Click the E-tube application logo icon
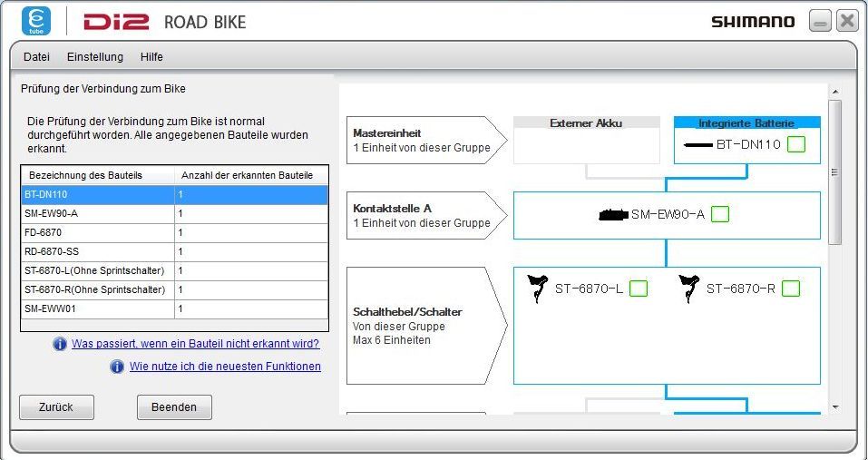The width and height of the screenshot is (868, 460). 36,21
